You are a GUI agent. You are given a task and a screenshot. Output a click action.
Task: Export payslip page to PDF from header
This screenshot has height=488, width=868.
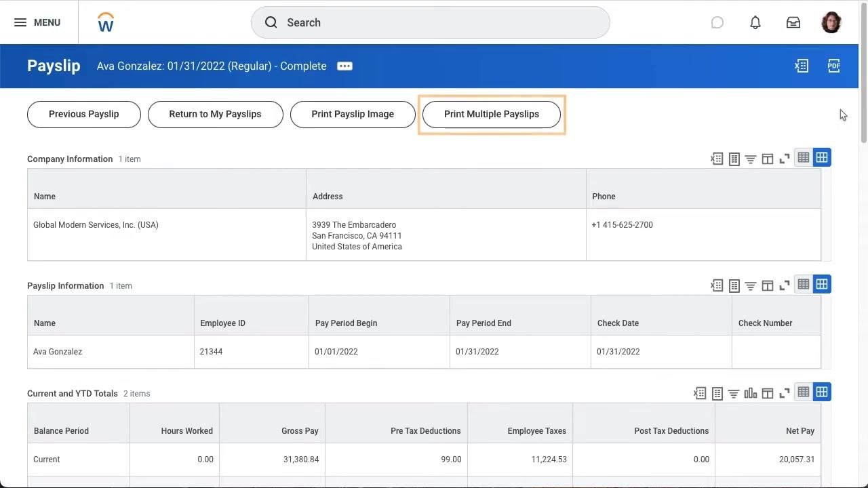pyautogui.click(x=834, y=66)
